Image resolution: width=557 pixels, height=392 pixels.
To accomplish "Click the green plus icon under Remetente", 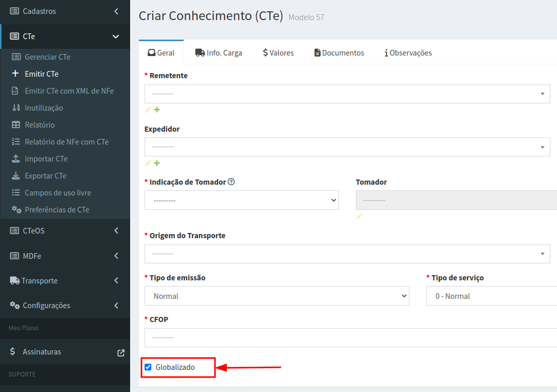I will click(x=157, y=110).
